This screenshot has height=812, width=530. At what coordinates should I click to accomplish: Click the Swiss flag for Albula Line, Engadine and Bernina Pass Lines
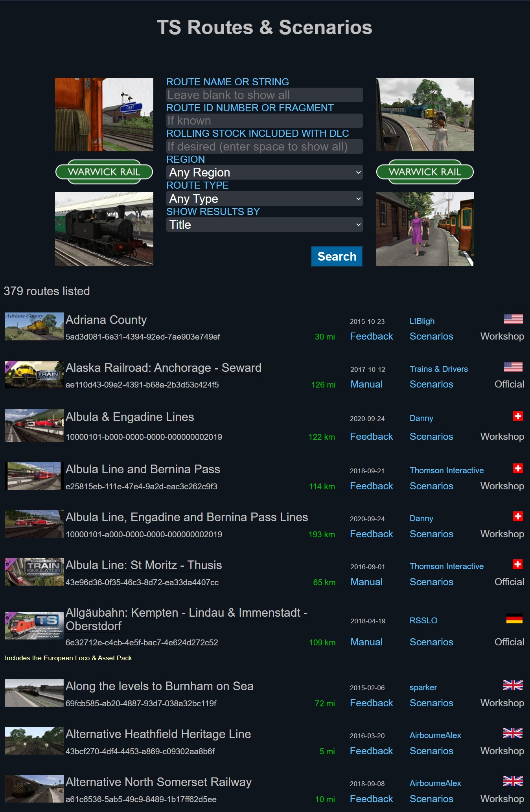tap(518, 516)
